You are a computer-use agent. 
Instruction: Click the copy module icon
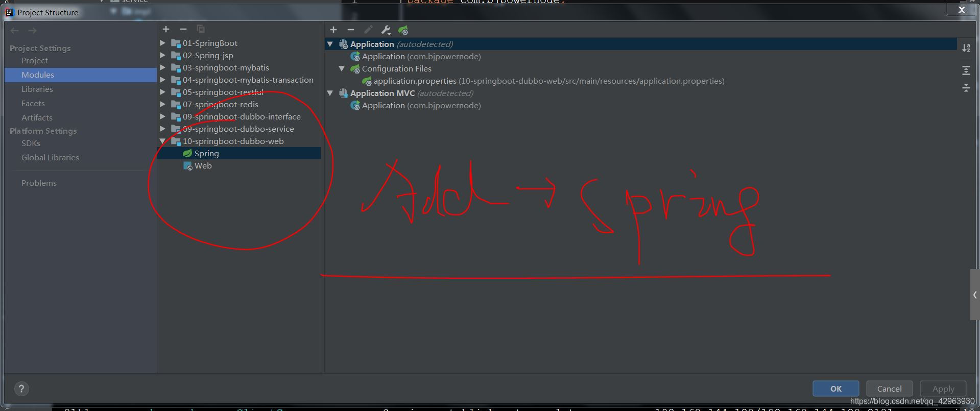click(x=201, y=29)
